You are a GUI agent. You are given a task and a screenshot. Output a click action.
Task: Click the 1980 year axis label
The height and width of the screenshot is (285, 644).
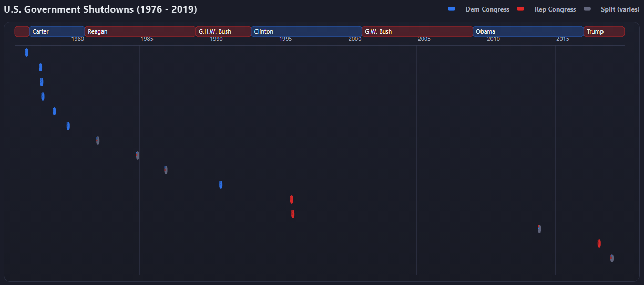point(77,39)
